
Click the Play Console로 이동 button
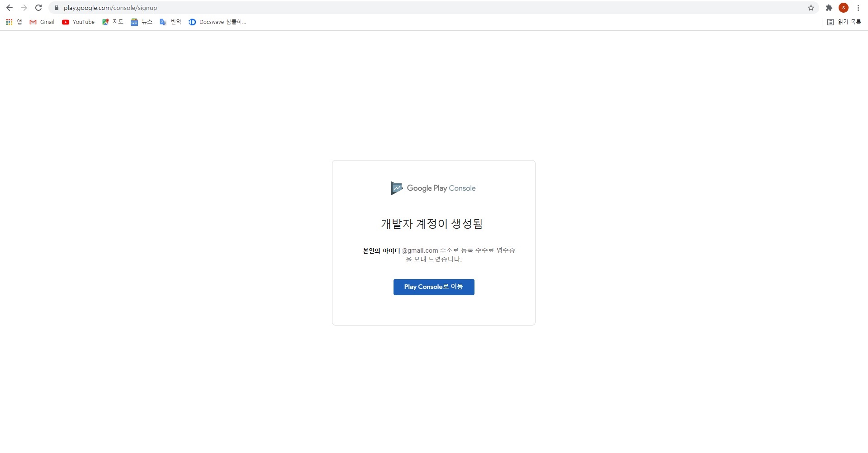pyautogui.click(x=434, y=287)
